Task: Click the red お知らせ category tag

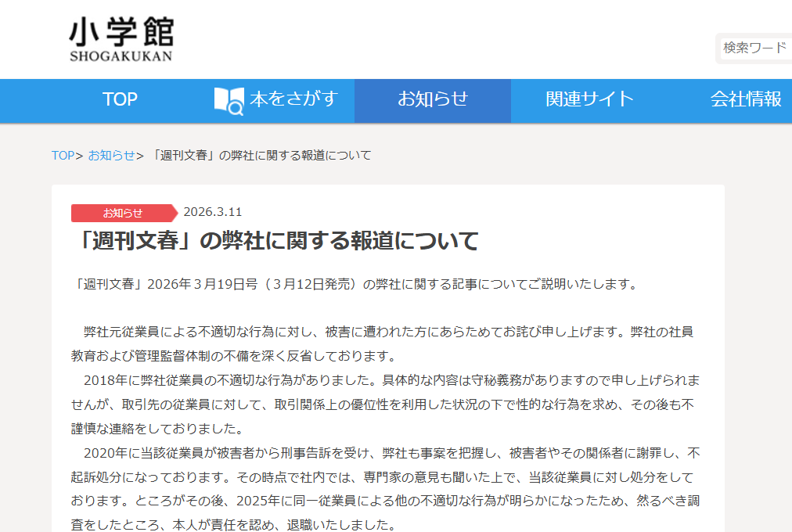Action: click(124, 213)
